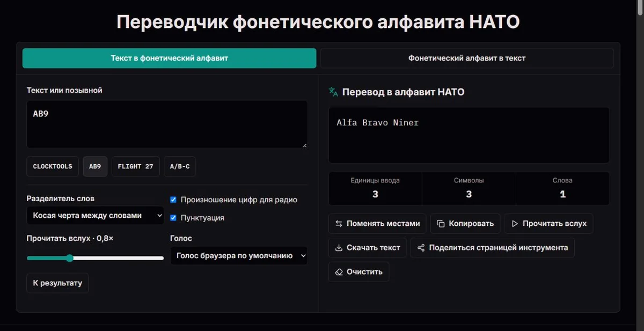
Task: Open the Голос voice dropdown
Action: [239, 256]
